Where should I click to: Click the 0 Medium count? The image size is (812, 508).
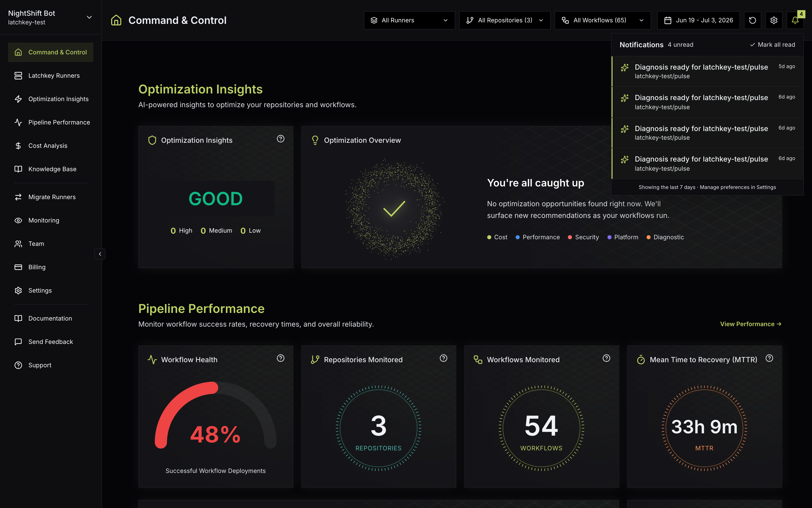tap(216, 230)
